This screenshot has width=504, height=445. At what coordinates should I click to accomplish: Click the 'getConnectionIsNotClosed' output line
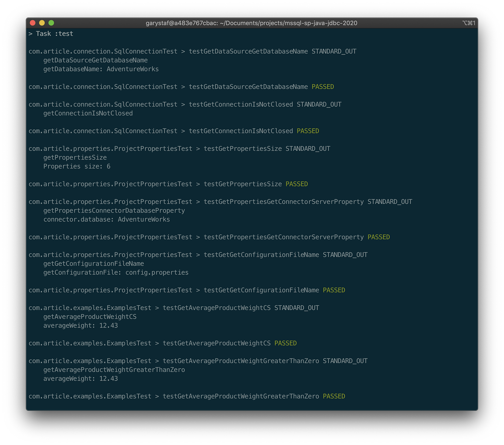coord(88,113)
